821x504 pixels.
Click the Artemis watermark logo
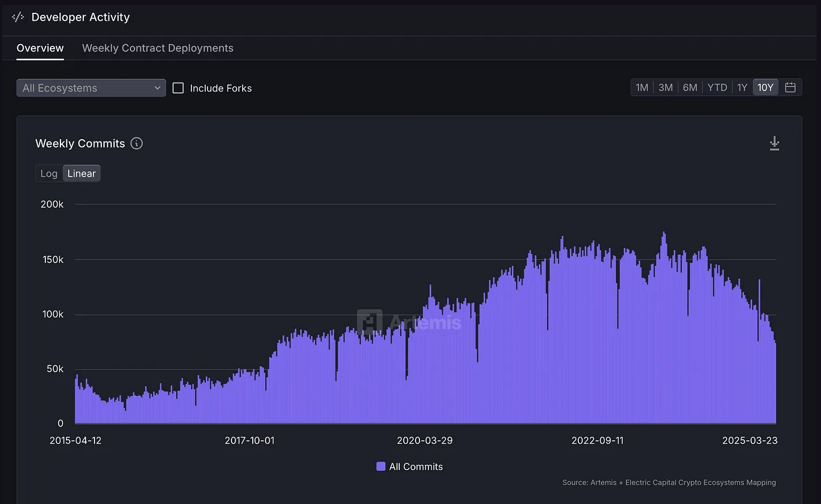370,322
